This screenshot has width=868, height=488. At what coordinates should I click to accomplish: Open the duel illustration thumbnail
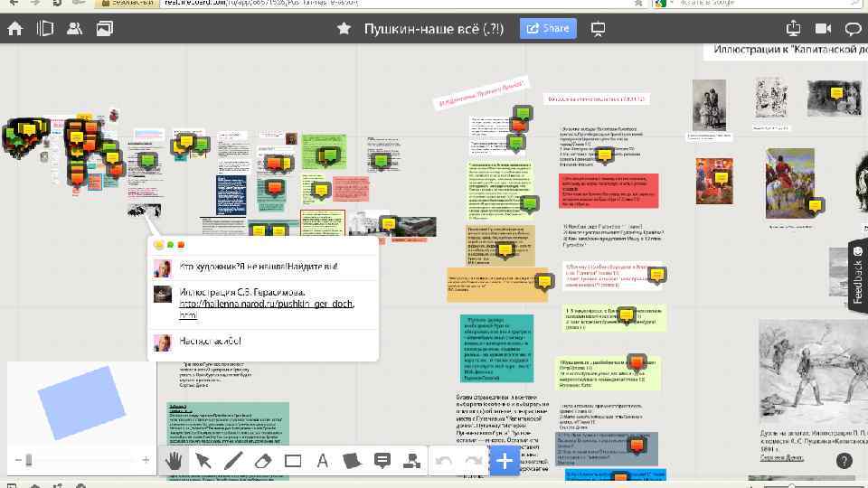[813, 371]
